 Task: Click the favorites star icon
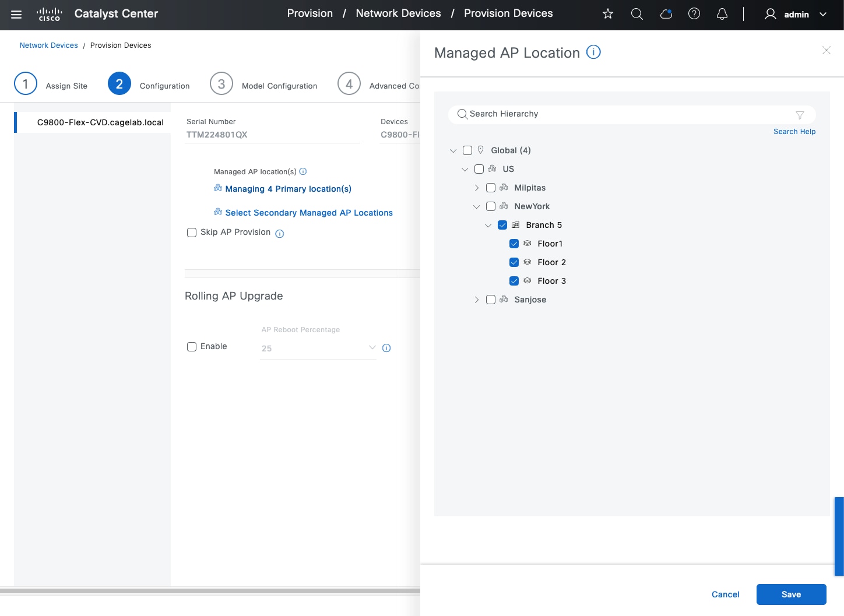[x=608, y=14]
